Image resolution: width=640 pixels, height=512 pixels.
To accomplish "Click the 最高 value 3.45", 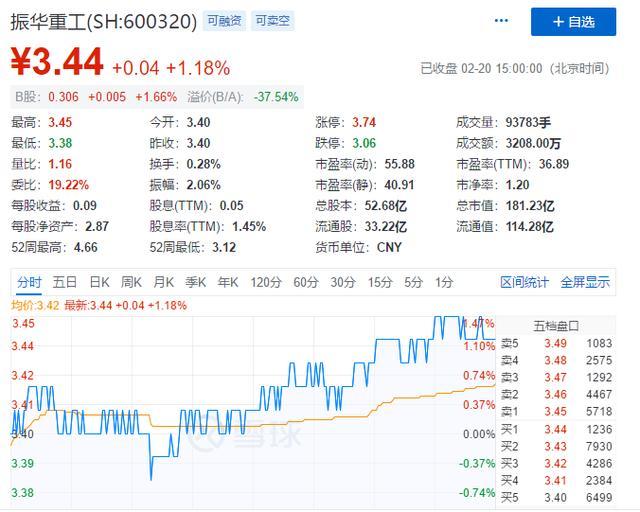I will (60, 122).
